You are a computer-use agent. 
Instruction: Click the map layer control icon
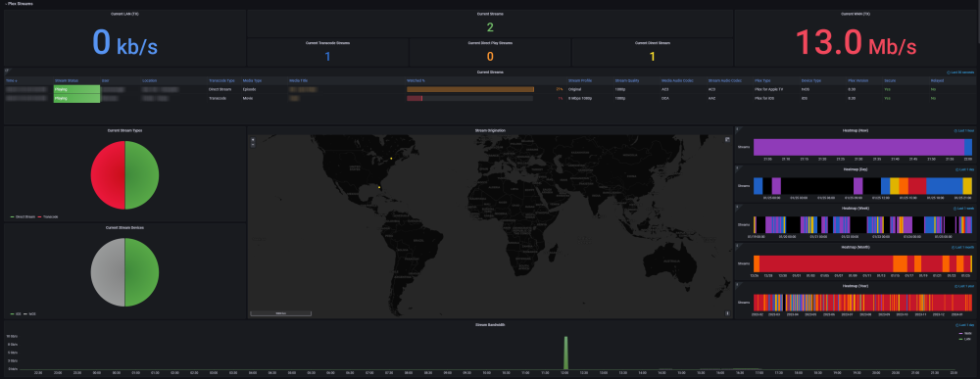(x=727, y=140)
